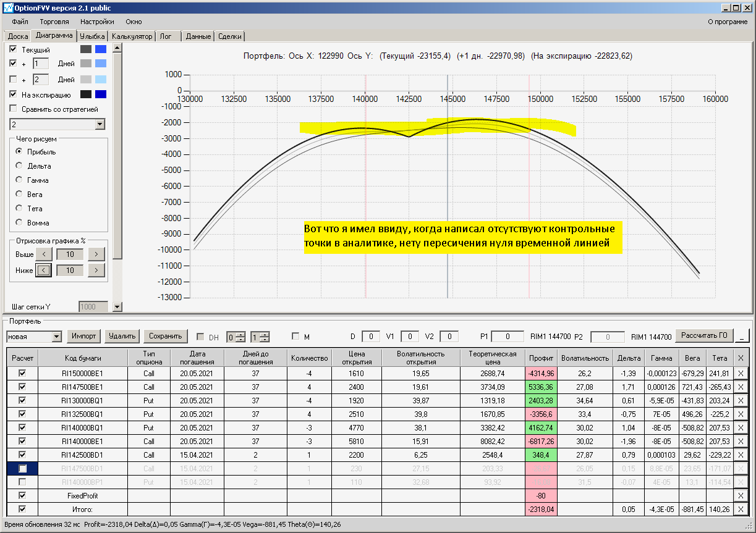
Task: Click the collapse underscore button beside Рассчитать ГО
Action: pyautogui.click(x=742, y=337)
